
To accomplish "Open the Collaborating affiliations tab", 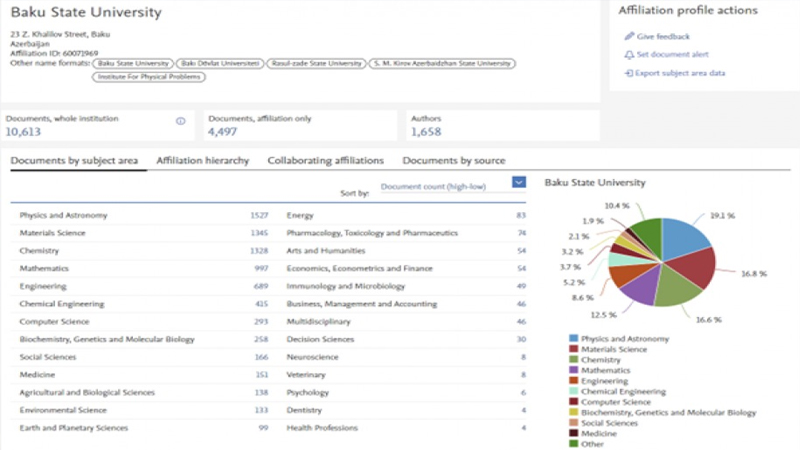I will 325,160.
